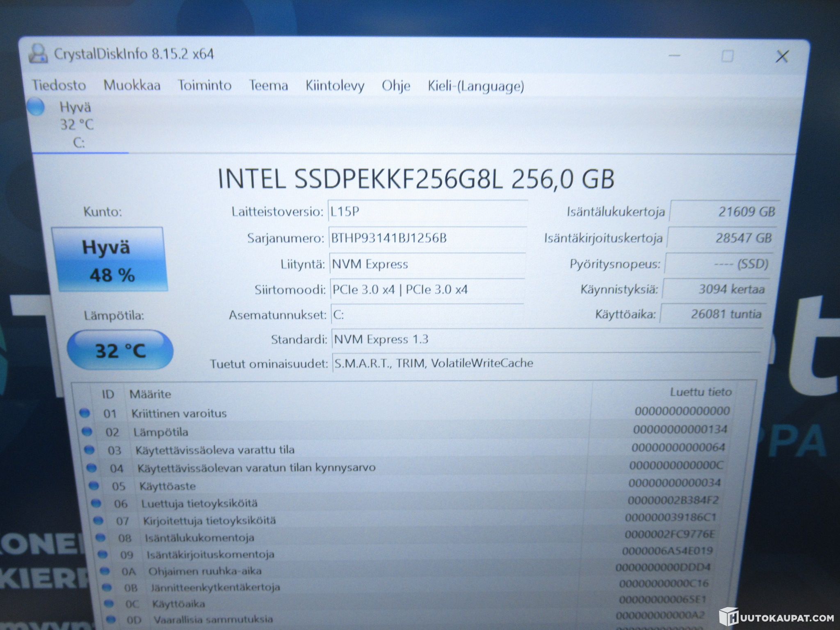
Task: Click the status dot for Kirjoitettuja tietoyksiköitä
Action: 98,520
